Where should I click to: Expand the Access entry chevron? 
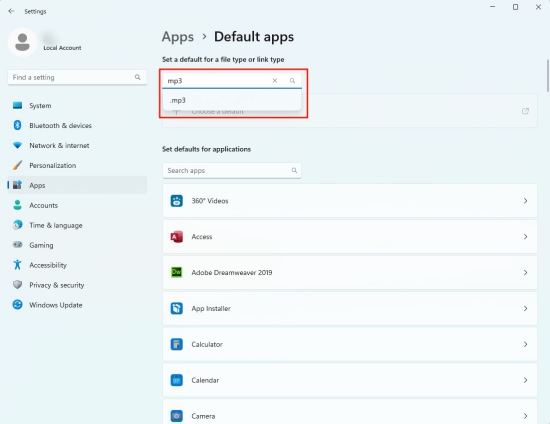pos(525,237)
